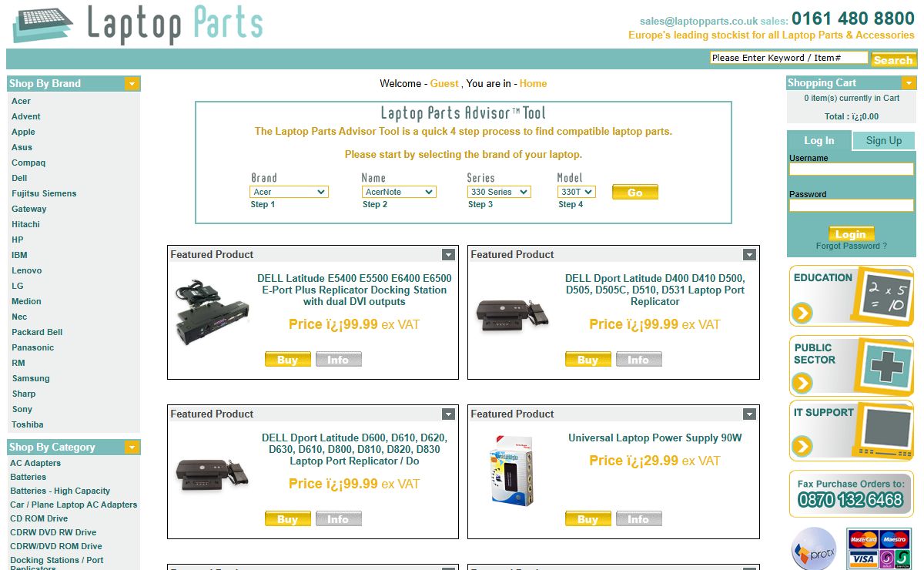Screen dimensions: 924x570
Task: Open Car / Plane Laptop AC Adapters category
Action: click(x=73, y=505)
